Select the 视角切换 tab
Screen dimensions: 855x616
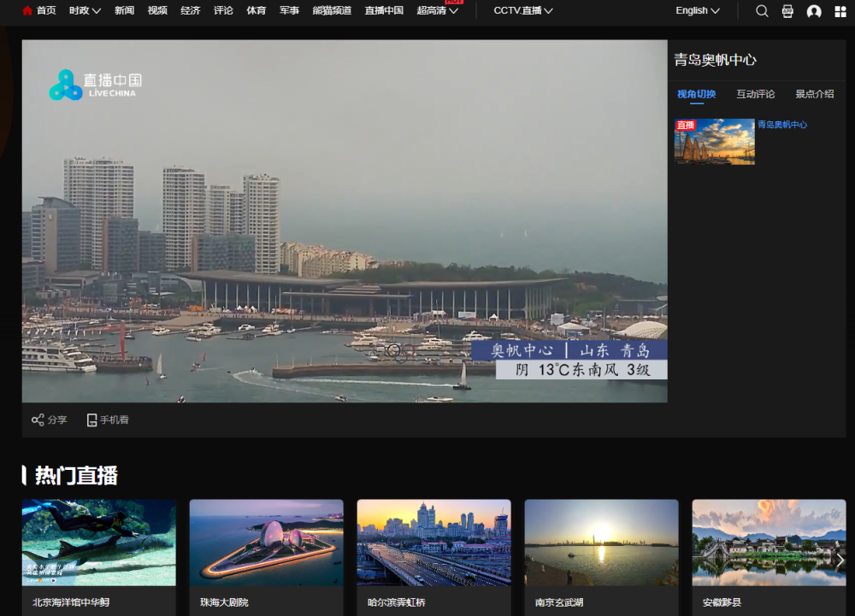tap(696, 94)
